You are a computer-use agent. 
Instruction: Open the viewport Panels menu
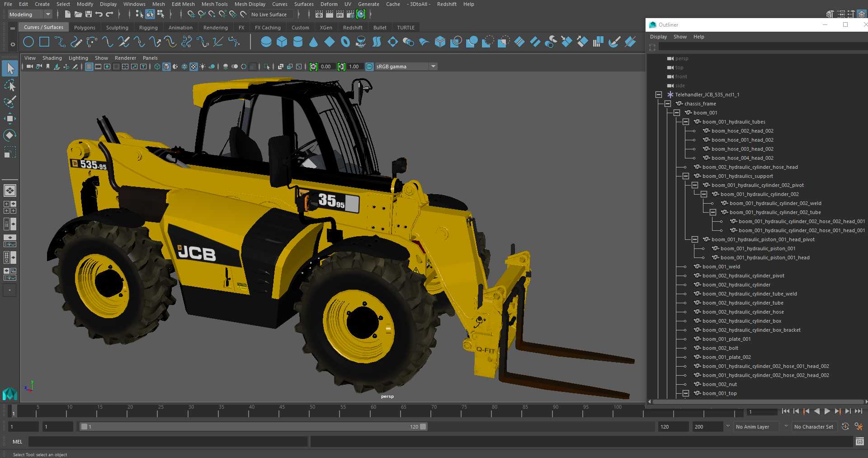(x=150, y=58)
